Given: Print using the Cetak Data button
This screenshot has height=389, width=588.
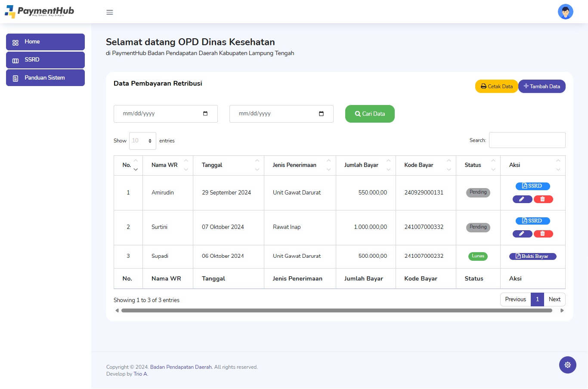Looking at the screenshot, I should pos(496,86).
